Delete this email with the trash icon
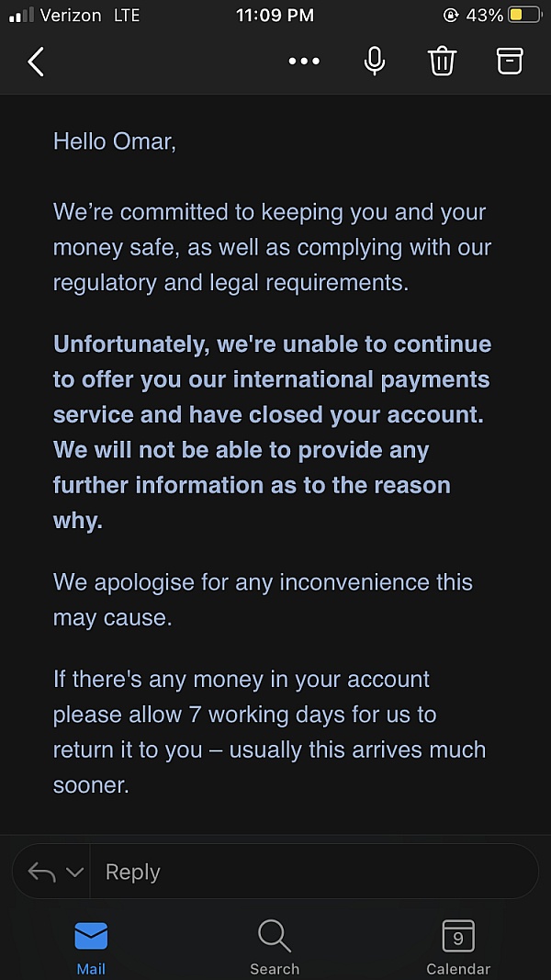The height and width of the screenshot is (980, 551). pos(442,62)
